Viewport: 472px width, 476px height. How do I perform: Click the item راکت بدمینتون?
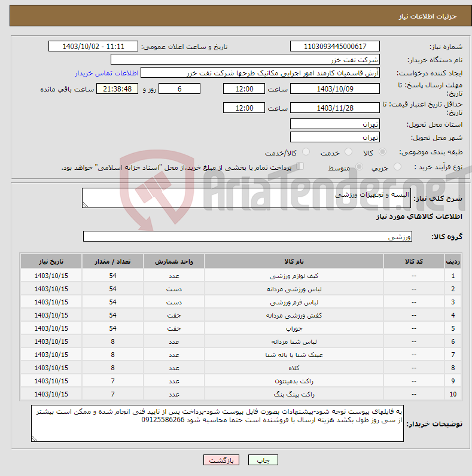pyautogui.click(x=294, y=381)
